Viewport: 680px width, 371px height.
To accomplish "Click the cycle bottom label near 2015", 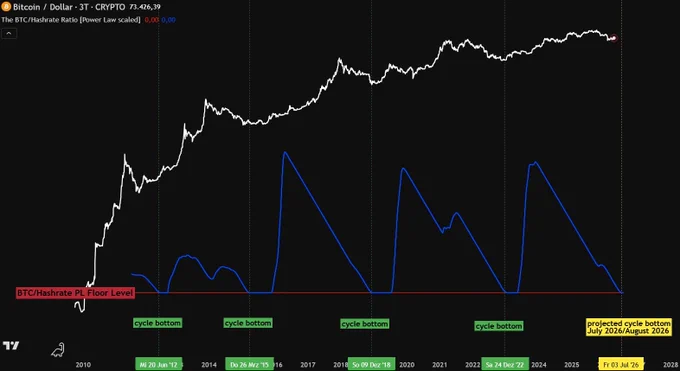I will [x=248, y=323].
